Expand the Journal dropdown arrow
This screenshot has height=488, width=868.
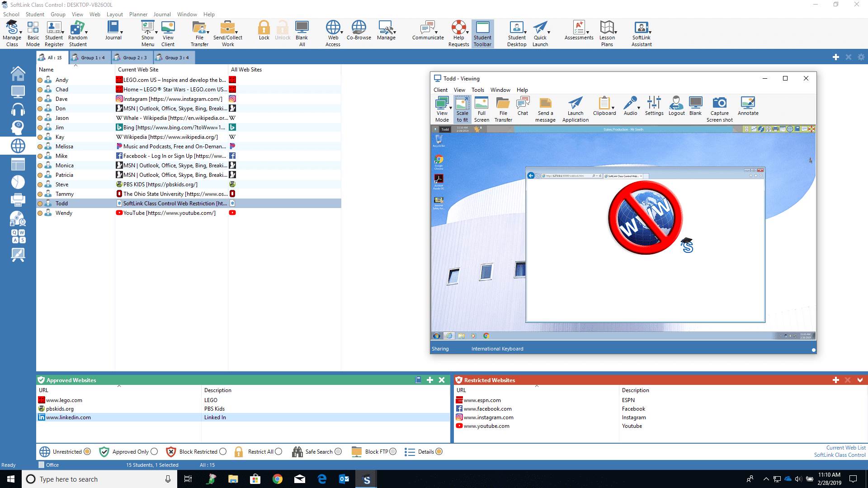[122, 33]
